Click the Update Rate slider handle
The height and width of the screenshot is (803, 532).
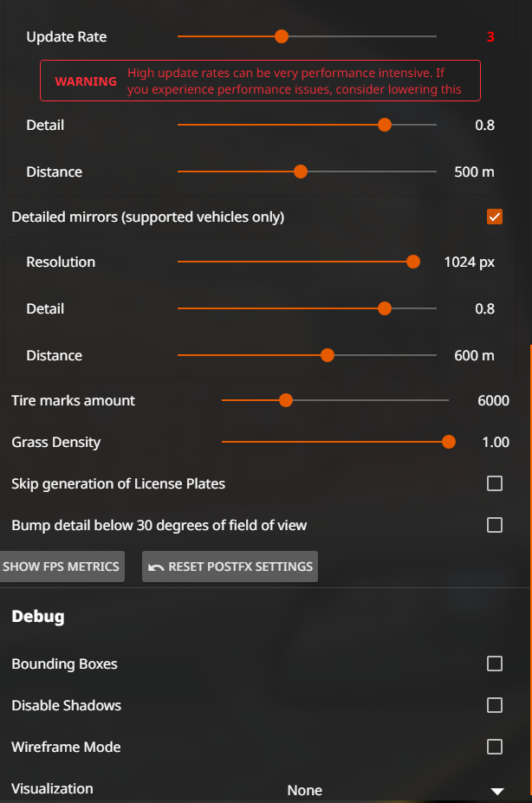tap(282, 36)
